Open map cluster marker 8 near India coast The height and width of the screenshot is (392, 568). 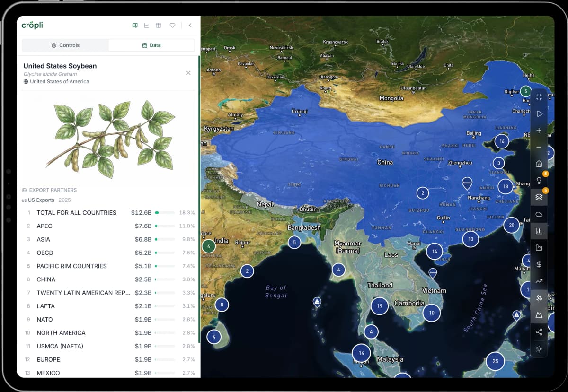pos(222,305)
